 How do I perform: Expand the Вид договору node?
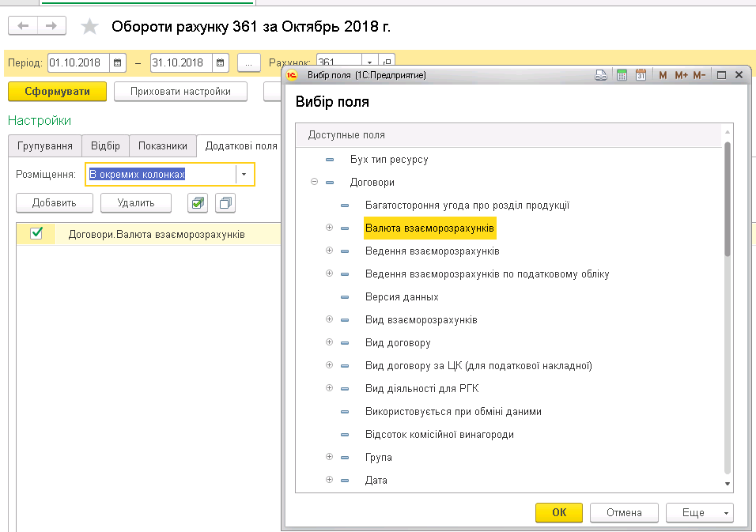pyautogui.click(x=329, y=342)
